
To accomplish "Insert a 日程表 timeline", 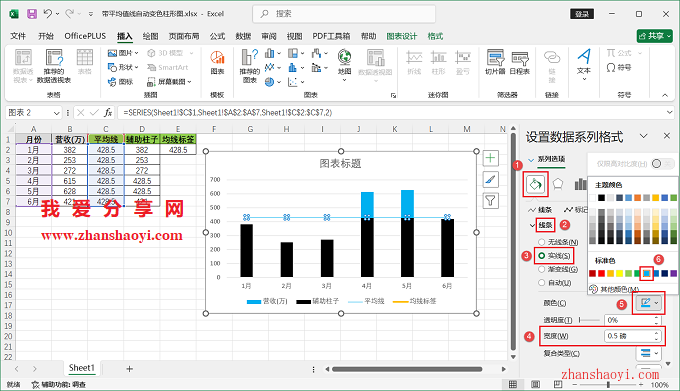I will coord(520,63).
